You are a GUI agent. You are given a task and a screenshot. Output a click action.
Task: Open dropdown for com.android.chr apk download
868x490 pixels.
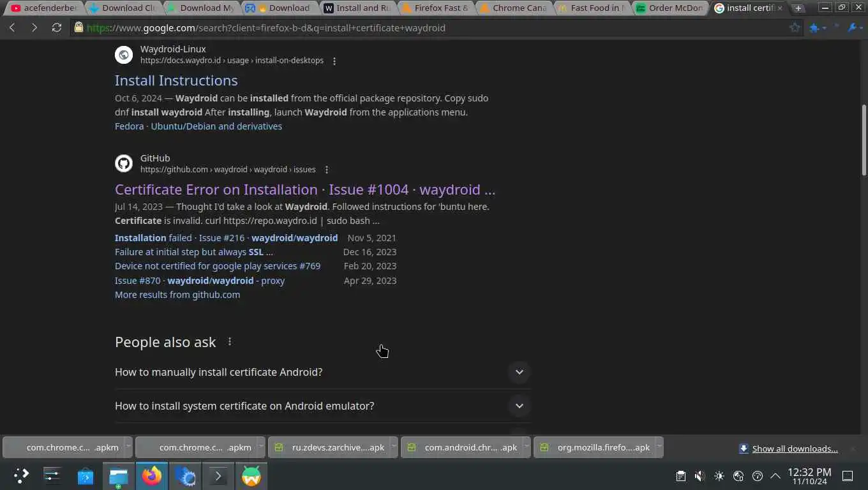pos(527,447)
